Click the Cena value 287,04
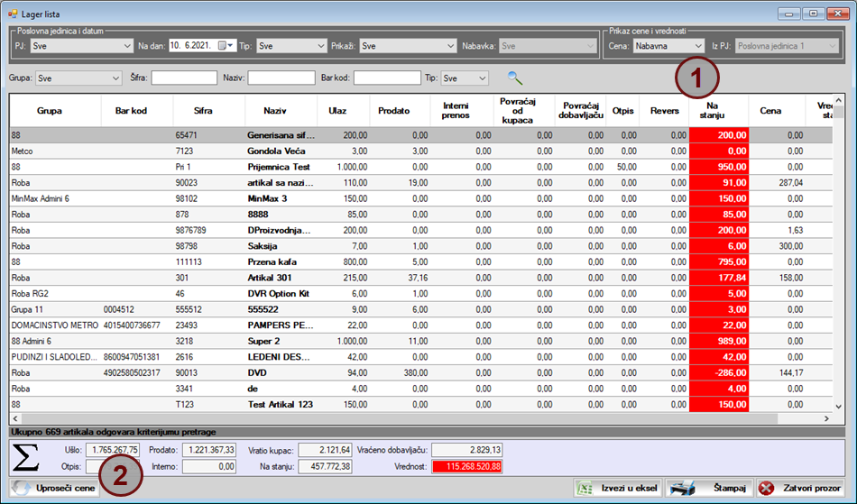Viewport: 857px width, 504px height. click(x=777, y=182)
